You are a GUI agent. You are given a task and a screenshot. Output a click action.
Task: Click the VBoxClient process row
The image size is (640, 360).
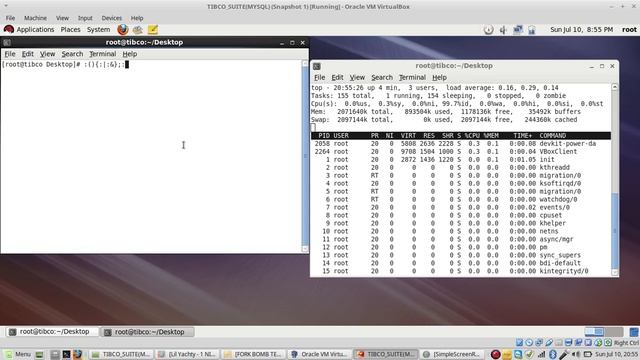point(460,151)
